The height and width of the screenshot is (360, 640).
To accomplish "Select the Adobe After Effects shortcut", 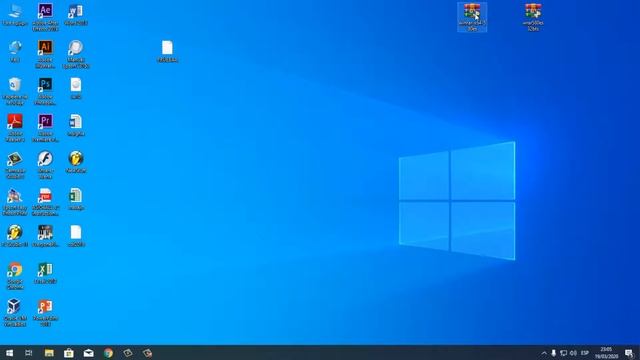I will [45, 16].
